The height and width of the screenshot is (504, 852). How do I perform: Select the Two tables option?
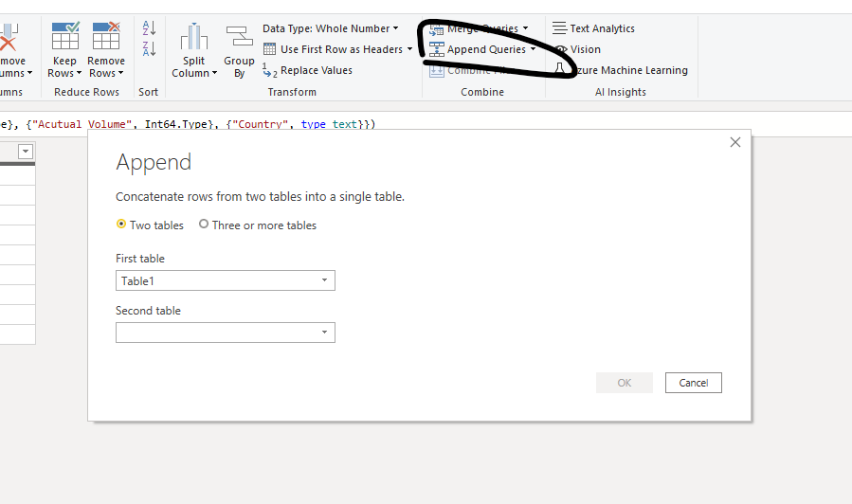[x=121, y=224]
